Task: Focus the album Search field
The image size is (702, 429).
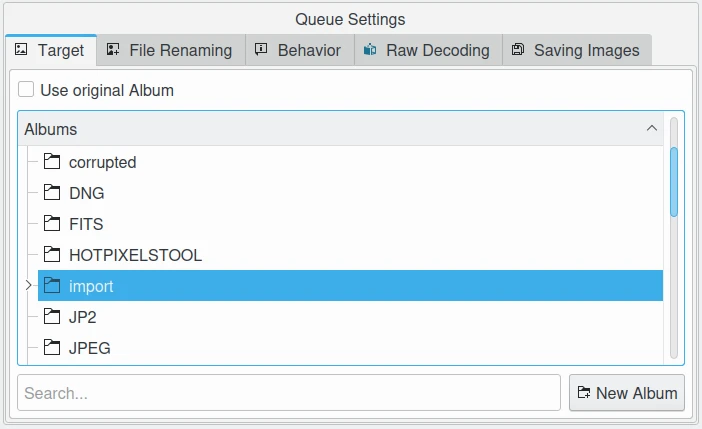Action: [x=288, y=393]
